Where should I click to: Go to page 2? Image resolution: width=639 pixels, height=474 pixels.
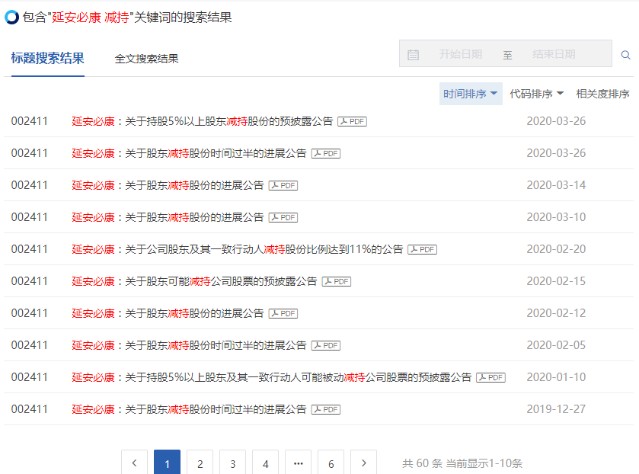[x=200, y=463]
